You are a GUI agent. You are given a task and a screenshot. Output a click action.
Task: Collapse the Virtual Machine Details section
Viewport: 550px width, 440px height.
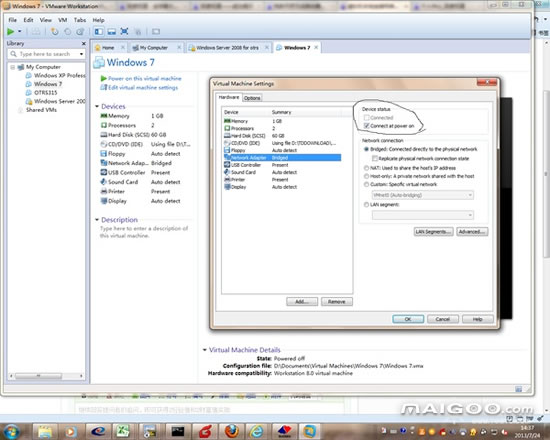coord(205,349)
